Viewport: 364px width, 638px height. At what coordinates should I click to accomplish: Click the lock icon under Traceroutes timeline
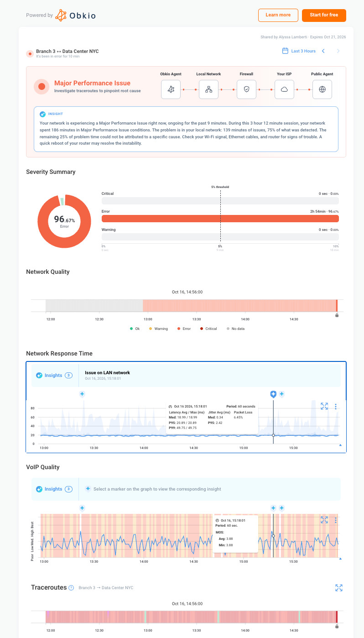[337, 626]
